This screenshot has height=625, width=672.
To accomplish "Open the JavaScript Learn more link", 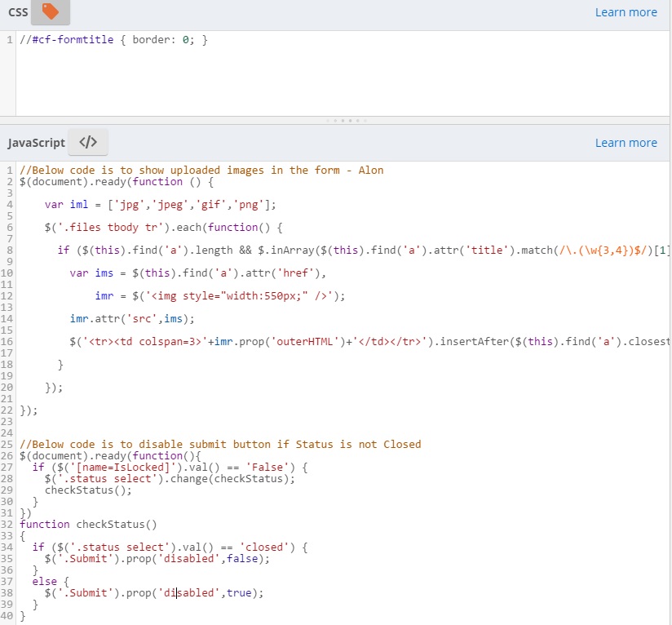I will coord(626,142).
